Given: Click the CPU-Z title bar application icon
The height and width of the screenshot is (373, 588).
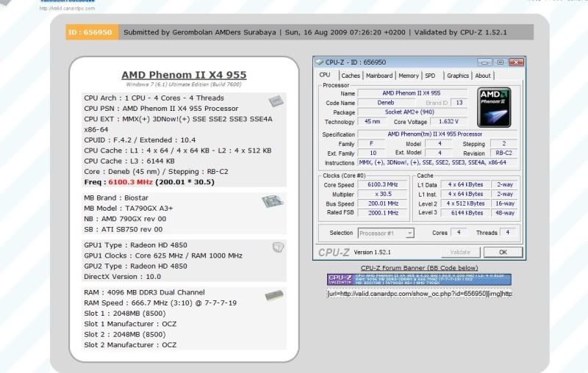Looking at the screenshot, I should pyautogui.click(x=319, y=62).
